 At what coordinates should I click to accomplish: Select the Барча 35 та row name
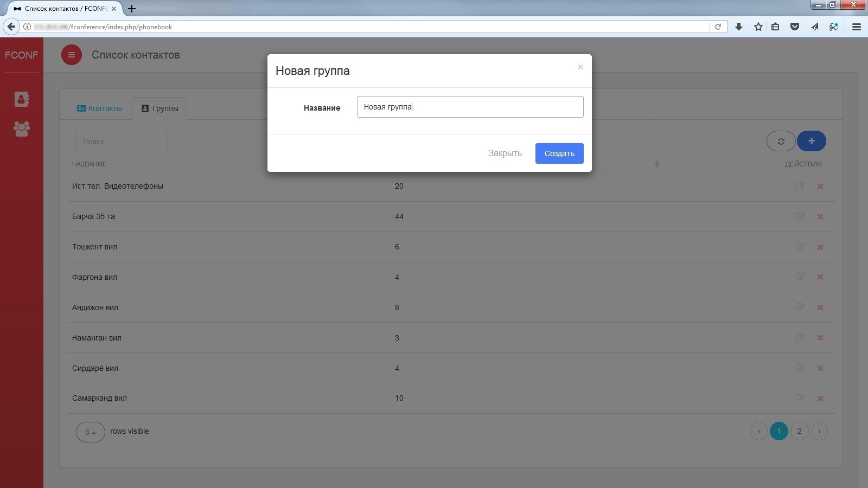pyautogui.click(x=93, y=216)
